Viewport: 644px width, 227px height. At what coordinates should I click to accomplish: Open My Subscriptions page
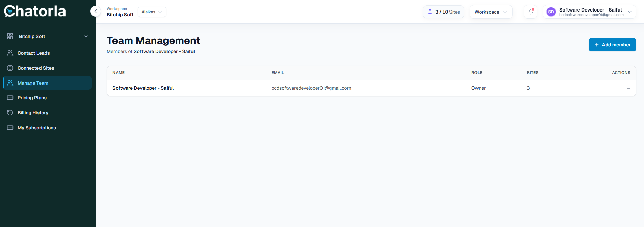click(47, 128)
